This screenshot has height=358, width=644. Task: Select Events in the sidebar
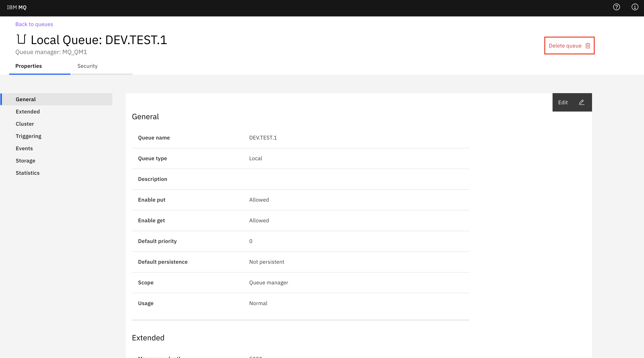click(x=24, y=148)
